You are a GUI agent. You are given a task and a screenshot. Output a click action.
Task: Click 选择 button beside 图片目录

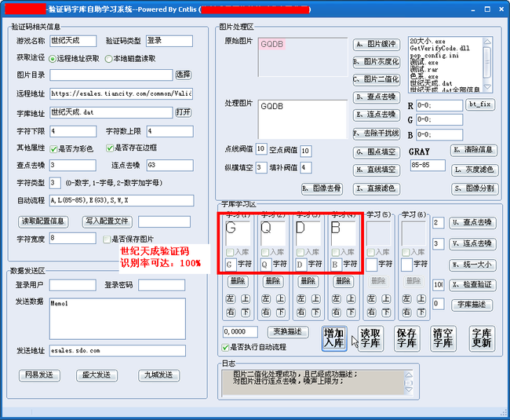[x=184, y=75]
